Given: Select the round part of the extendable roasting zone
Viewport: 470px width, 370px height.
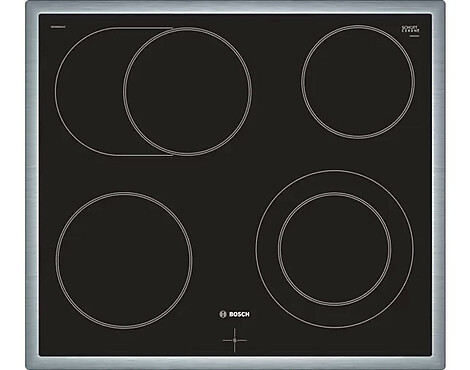Looking at the screenshot, I should point(187,91).
